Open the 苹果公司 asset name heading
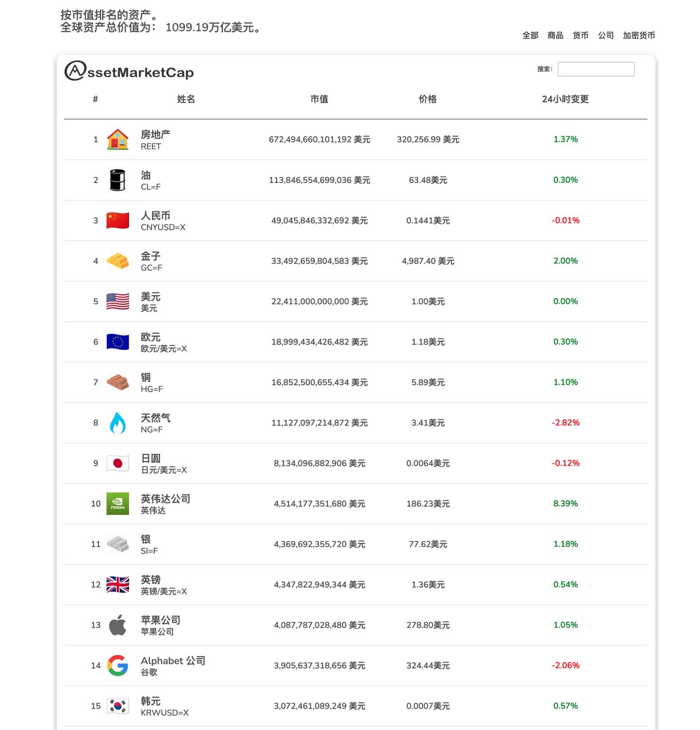This screenshot has width=700, height=730. click(160, 620)
